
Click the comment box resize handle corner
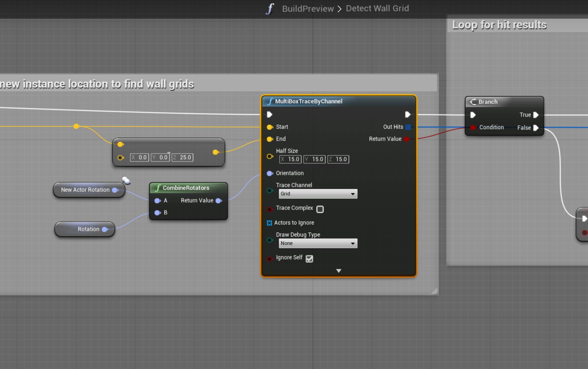pos(435,291)
